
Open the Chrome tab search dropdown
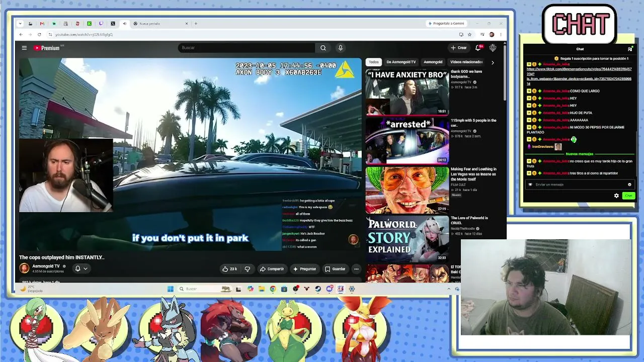pos(20,24)
